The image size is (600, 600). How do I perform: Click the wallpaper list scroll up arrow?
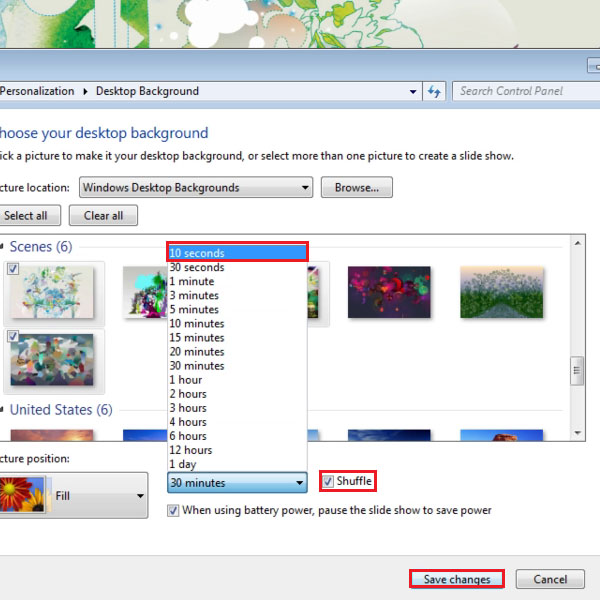pos(577,243)
